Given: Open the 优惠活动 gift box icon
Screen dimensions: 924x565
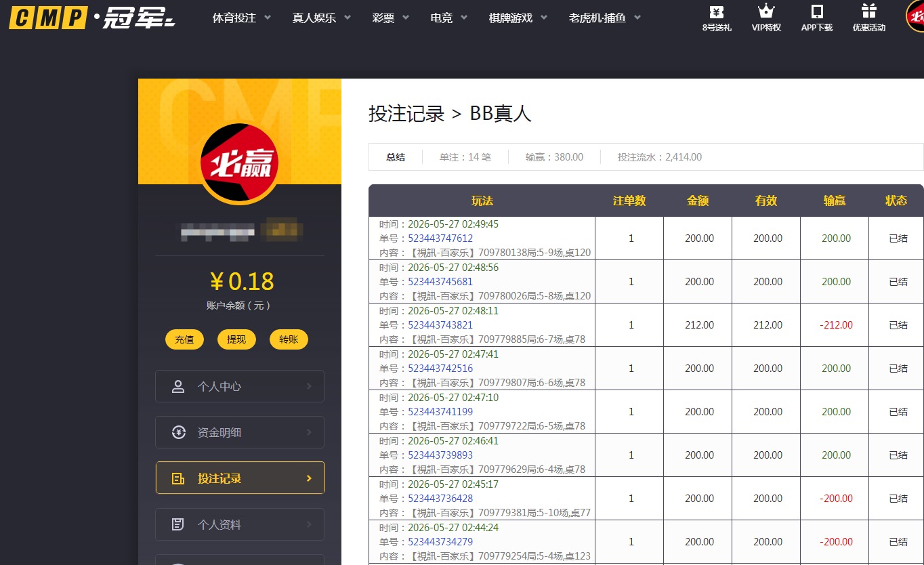Looking at the screenshot, I should [868, 11].
